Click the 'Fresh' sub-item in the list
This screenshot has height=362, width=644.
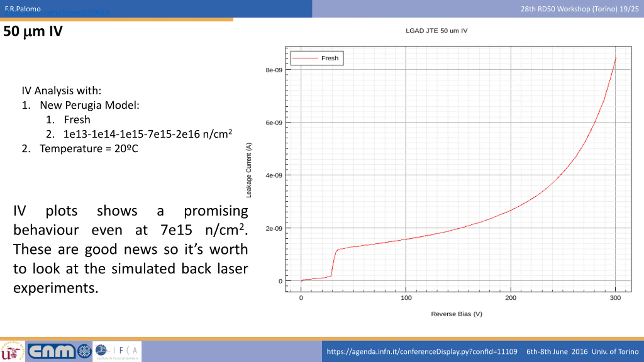pos(77,120)
